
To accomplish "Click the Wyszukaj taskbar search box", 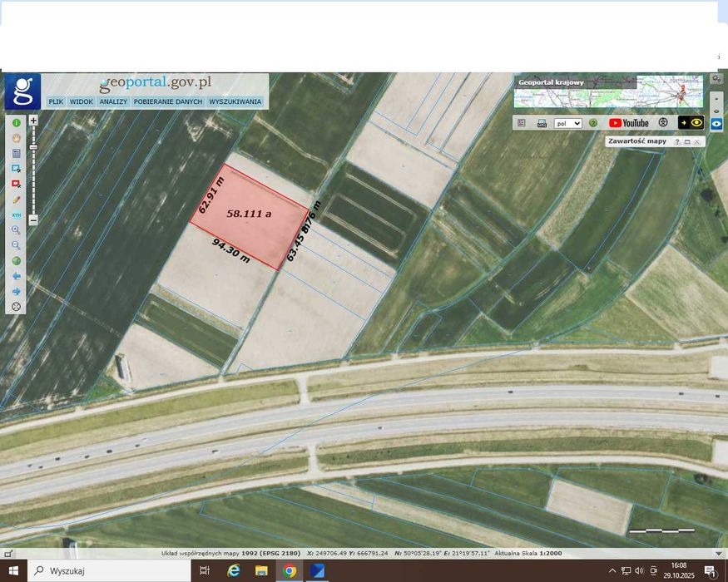I will (x=109, y=571).
